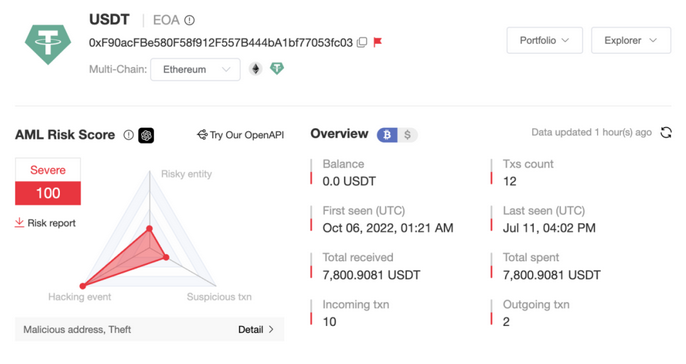This screenshot has width=686, height=364.
Task: Refresh data with the circular arrows icon
Action: (x=666, y=133)
